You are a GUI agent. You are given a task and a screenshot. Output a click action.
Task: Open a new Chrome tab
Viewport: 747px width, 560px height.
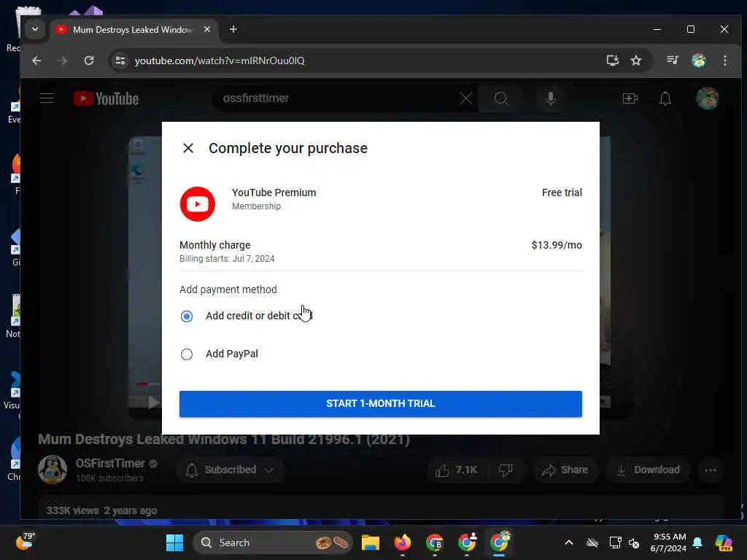coord(233,29)
